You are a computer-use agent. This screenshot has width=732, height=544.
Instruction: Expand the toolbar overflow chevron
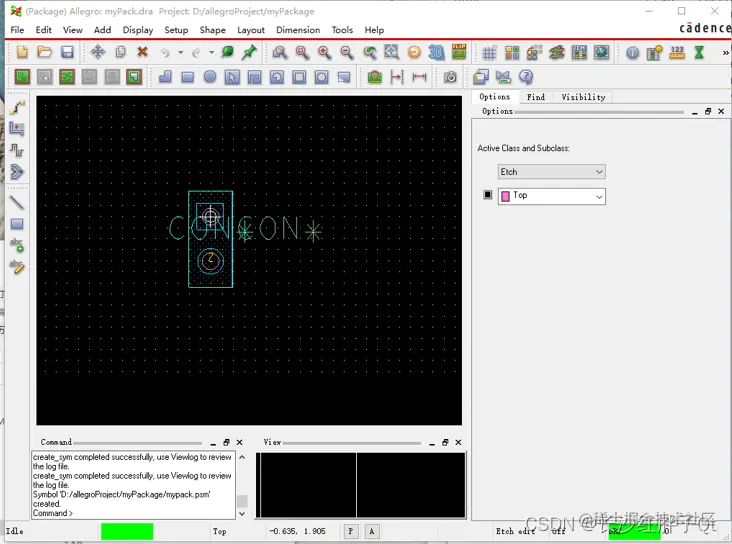725,53
